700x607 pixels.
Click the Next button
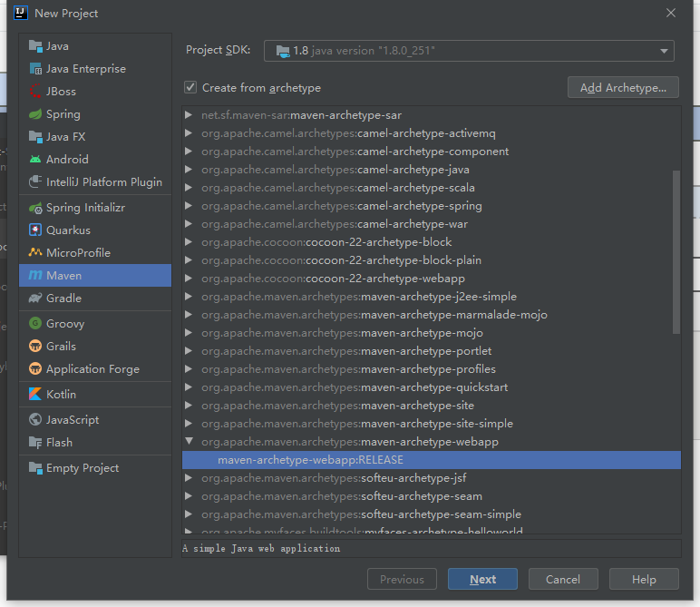[482, 580]
